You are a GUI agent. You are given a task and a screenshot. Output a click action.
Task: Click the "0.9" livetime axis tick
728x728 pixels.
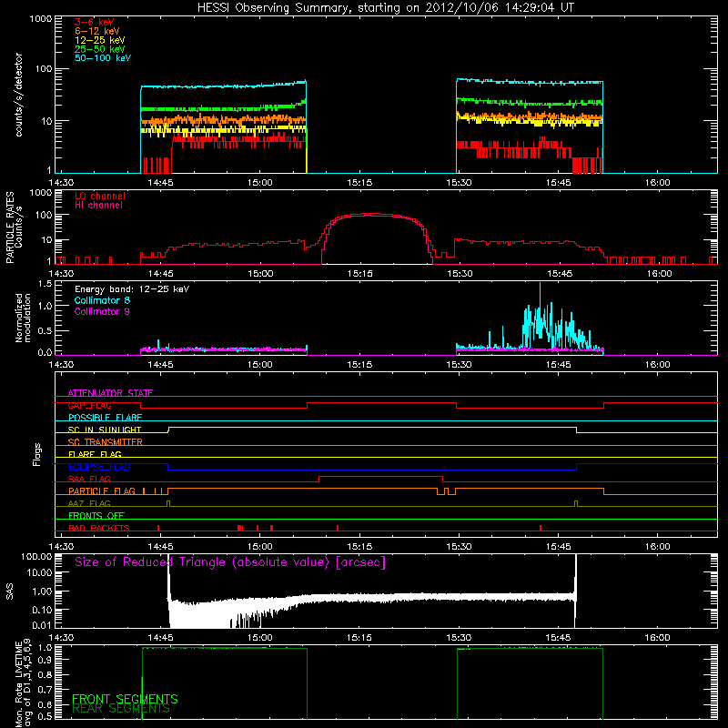click(45, 659)
